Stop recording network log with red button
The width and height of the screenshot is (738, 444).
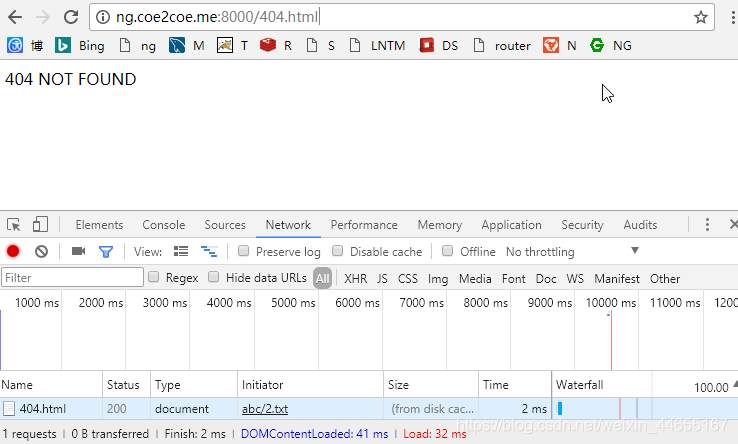[13, 251]
